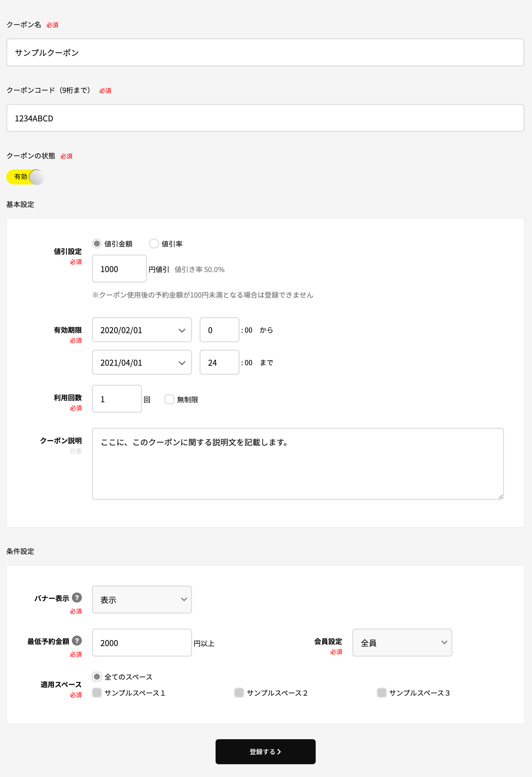532x777 pixels.
Task: Click the 登録する submit button
Action: click(x=265, y=751)
